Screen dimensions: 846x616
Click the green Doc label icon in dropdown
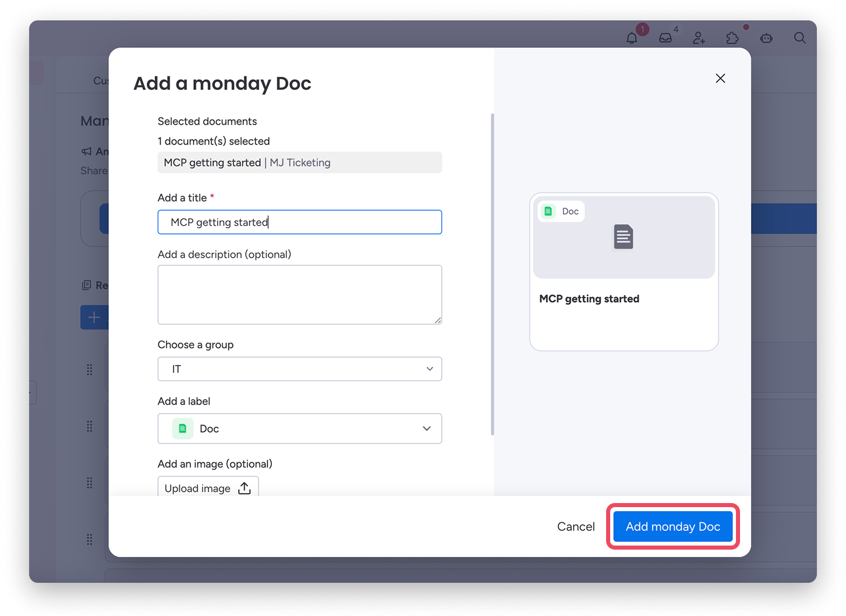point(183,429)
